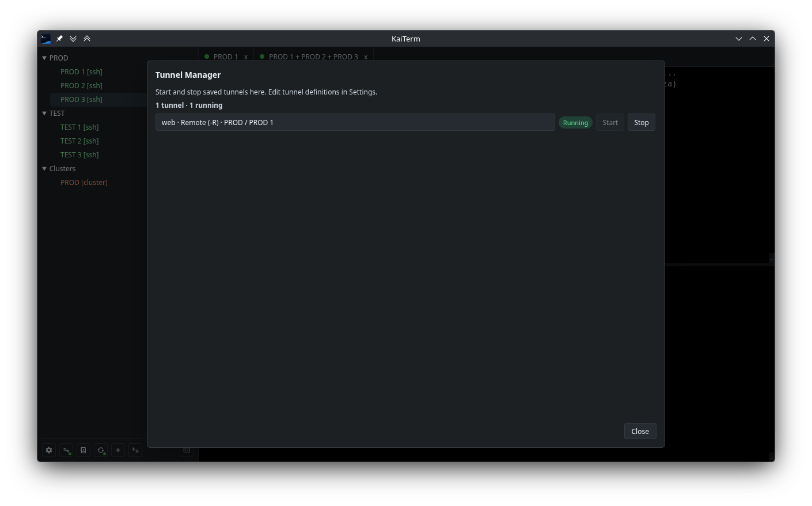Maximize window with title bar up chevron
812x506 pixels.
(x=753, y=39)
